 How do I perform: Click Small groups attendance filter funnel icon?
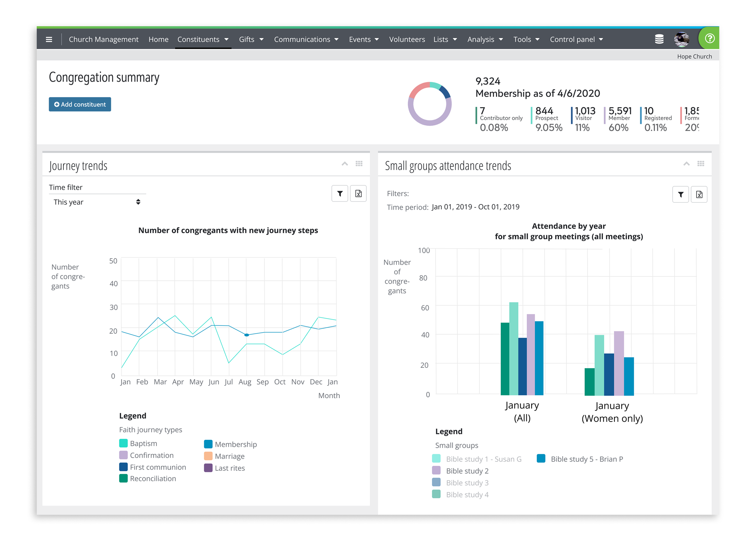coord(680,195)
